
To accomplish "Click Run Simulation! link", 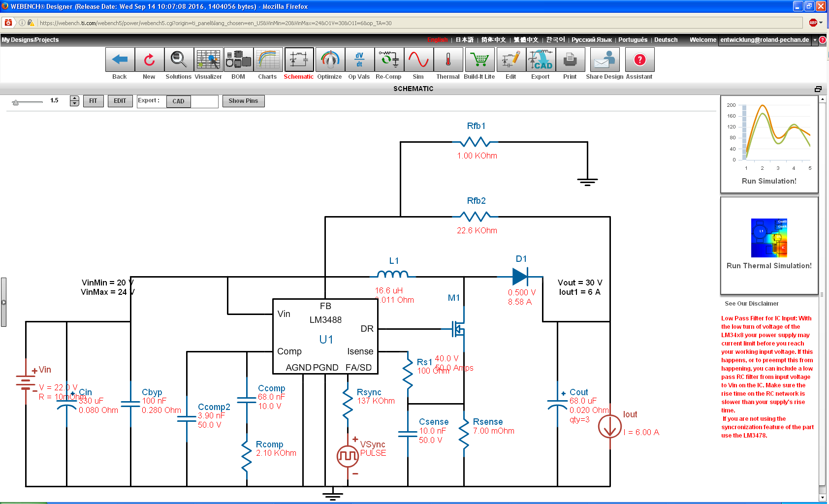I will [x=769, y=181].
